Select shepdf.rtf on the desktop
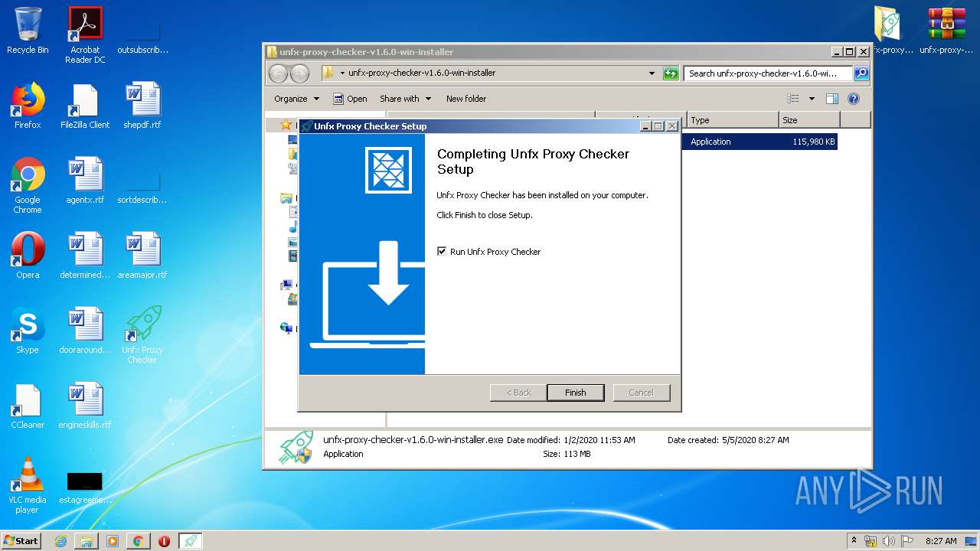The height and width of the screenshot is (551, 980). pos(142,106)
